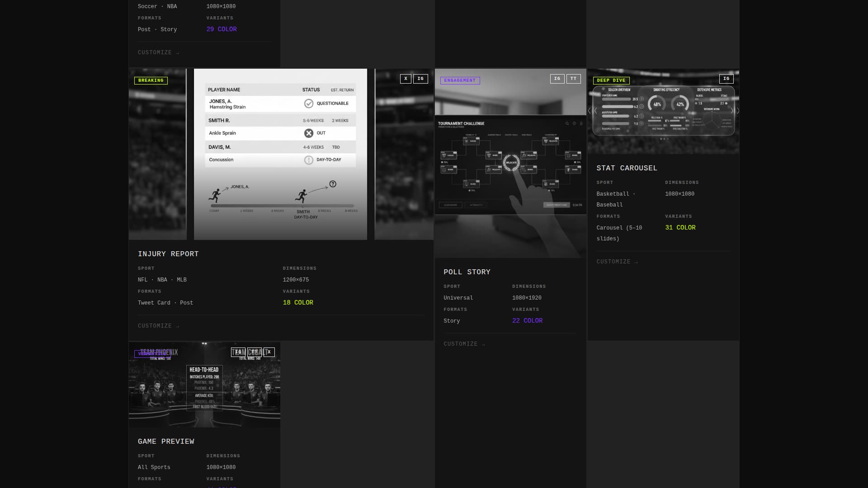Click the NFL · NBA · MLB sport value
868x488 pixels.
tap(162, 280)
